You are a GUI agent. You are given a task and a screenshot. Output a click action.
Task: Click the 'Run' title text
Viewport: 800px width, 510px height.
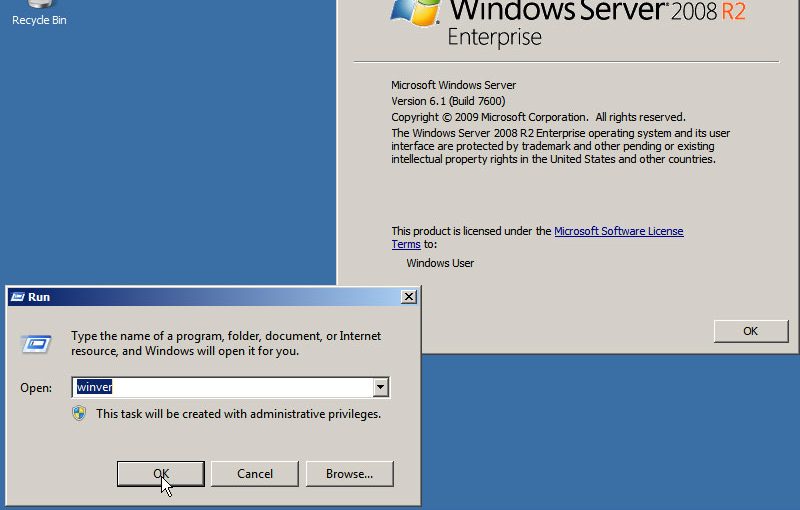point(39,297)
